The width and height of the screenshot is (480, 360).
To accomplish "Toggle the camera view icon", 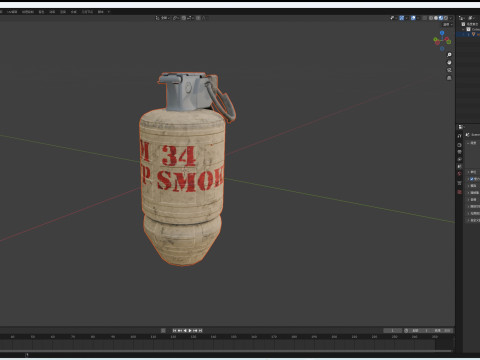I will [449, 70].
